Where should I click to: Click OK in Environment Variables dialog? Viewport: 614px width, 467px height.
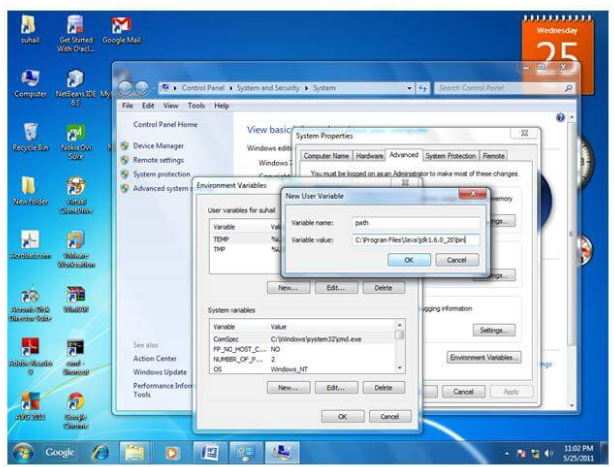[x=343, y=417]
